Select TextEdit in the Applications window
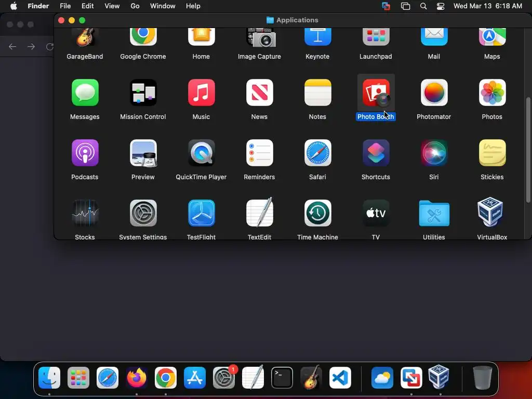The height and width of the screenshot is (399, 532). [x=259, y=212]
